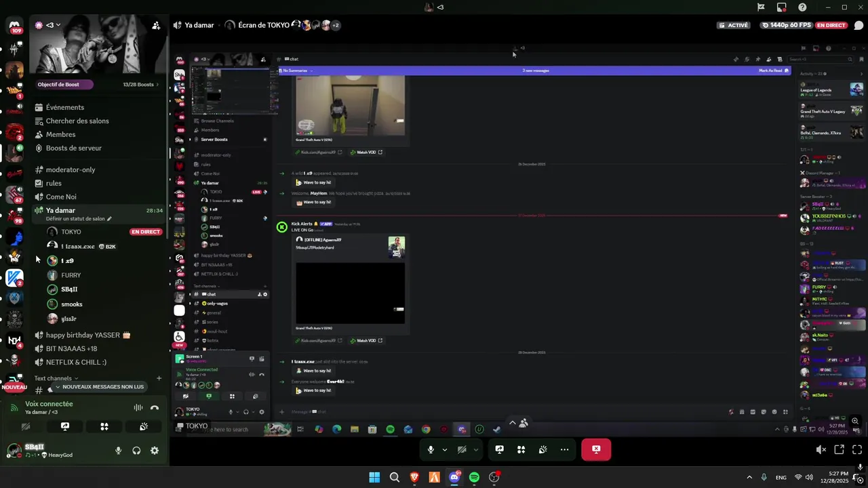The width and height of the screenshot is (868, 488).
Task: Toggle the ACTIVÉ picture-in-picture badge
Action: coord(734,25)
